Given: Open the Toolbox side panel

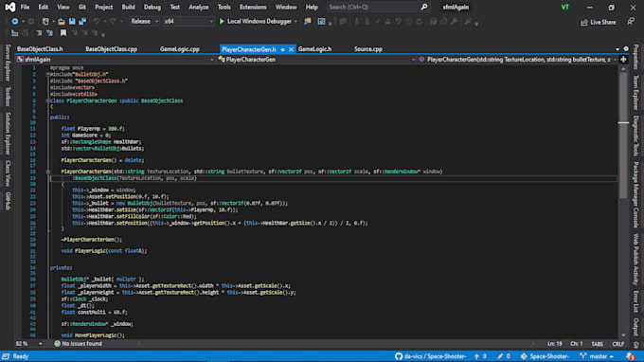Looking at the screenshot, I should click(8, 97).
